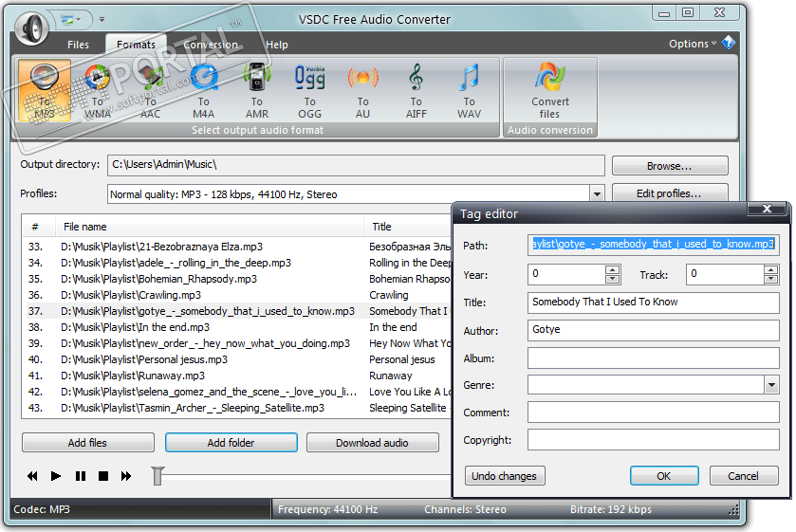The image size is (796, 532).
Task: Click the Title column header
Action: (x=408, y=227)
